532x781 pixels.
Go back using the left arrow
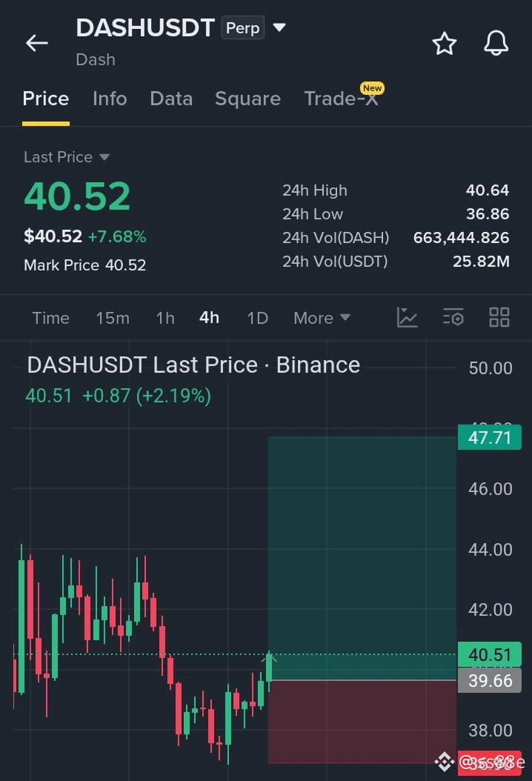point(37,43)
